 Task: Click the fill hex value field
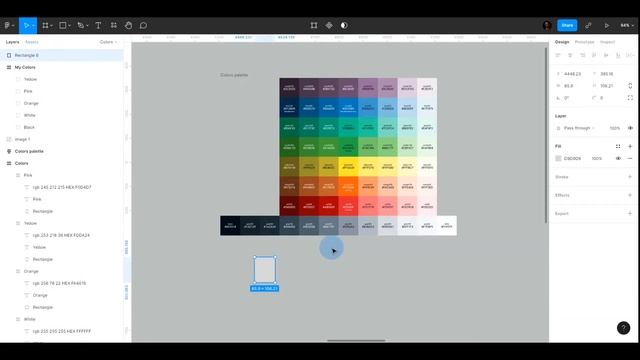(x=573, y=158)
